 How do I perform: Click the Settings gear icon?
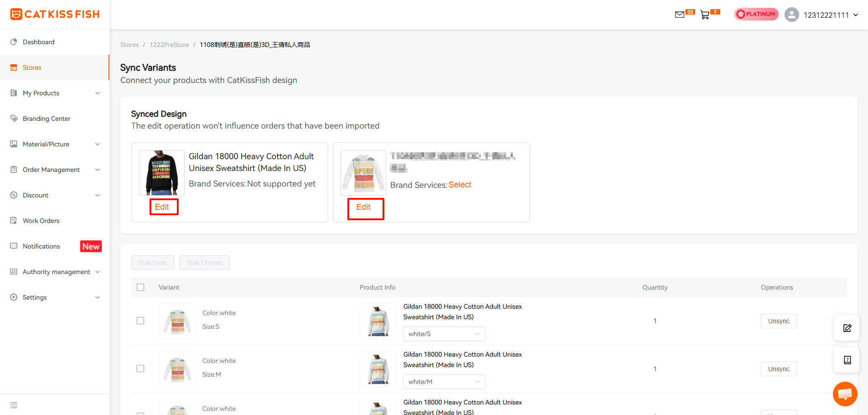14,297
